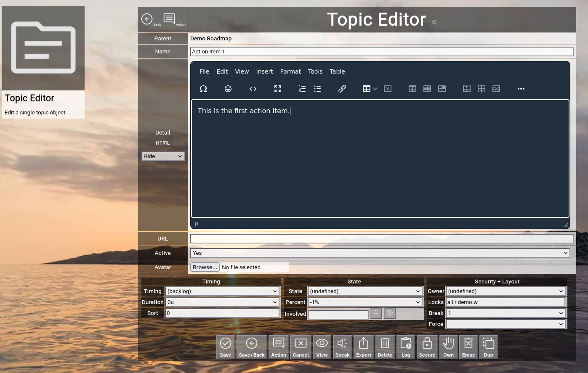Toggle source code view icon
Viewport: 588px width, 373px height.
(253, 89)
